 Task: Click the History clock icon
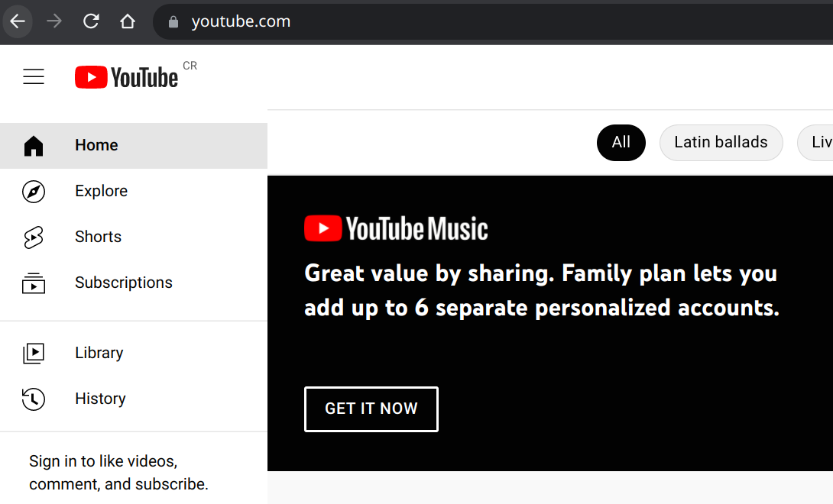point(34,399)
